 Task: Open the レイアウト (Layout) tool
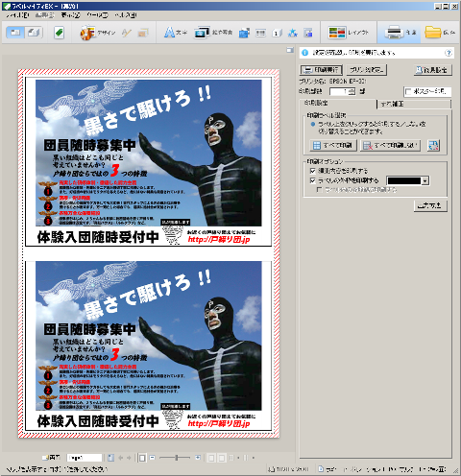pyautogui.click(x=349, y=33)
